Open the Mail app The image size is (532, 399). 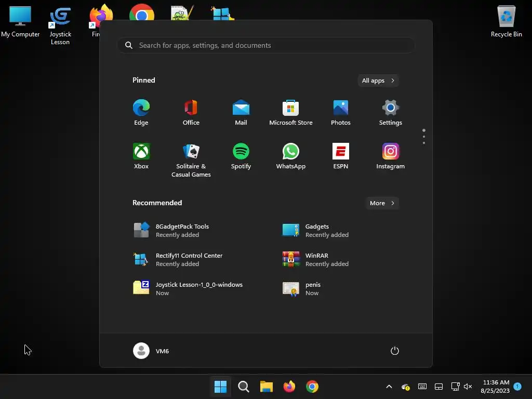coord(241,112)
